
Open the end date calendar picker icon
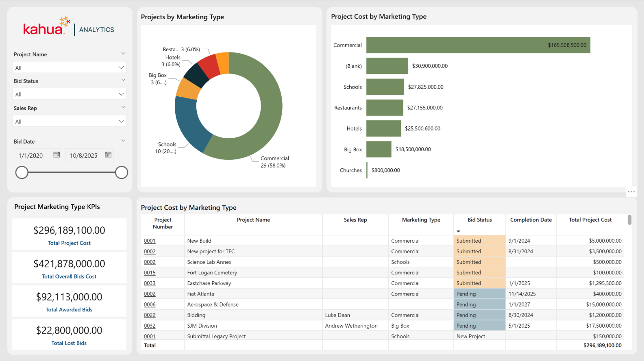pos(108,155)
